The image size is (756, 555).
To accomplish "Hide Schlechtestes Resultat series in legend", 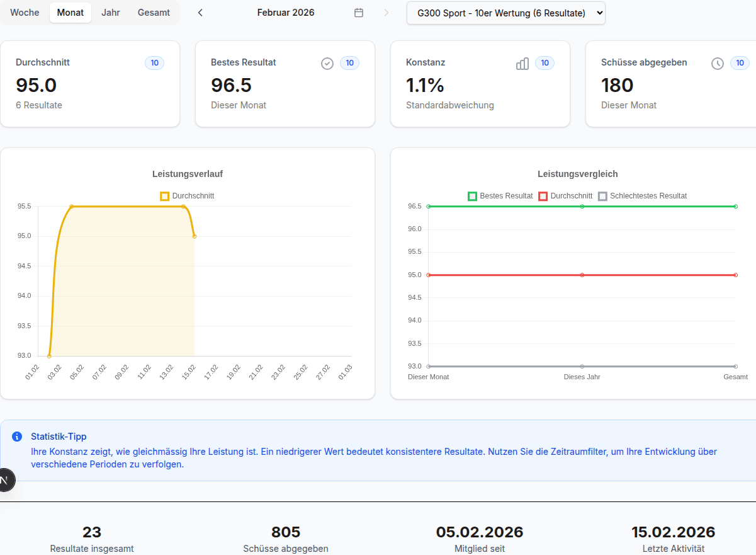I will 642,196.
